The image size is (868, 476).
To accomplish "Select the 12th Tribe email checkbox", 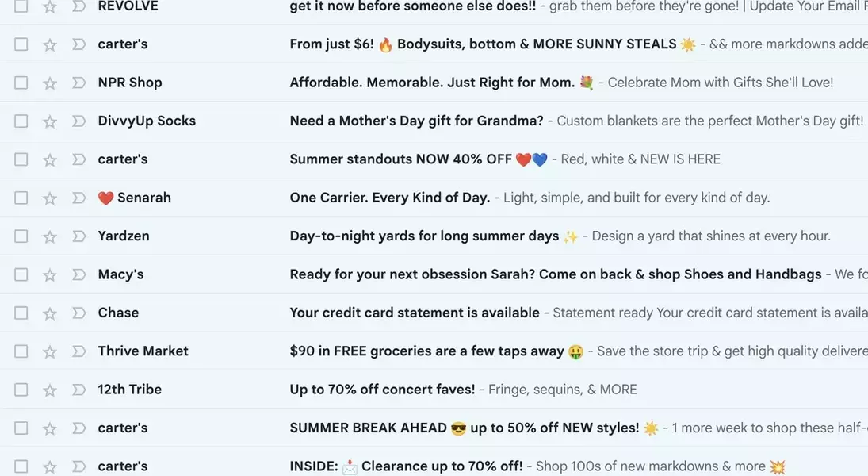I will coord(21,390).
